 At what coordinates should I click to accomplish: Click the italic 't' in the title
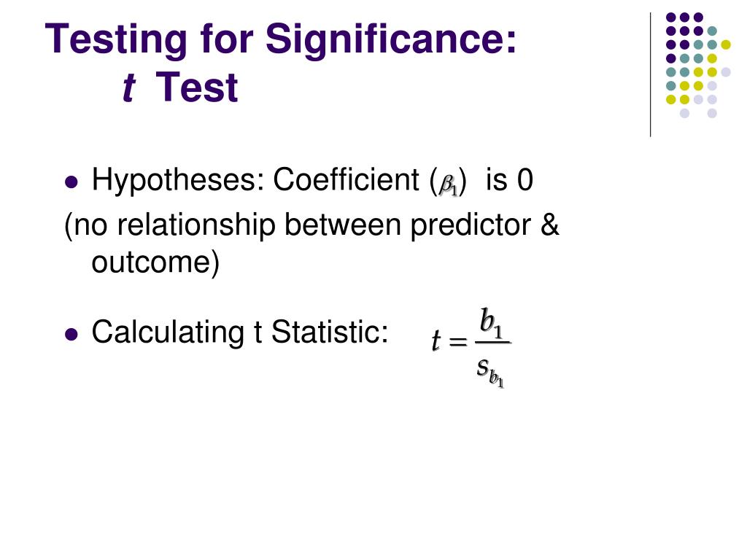pyautogui.click(x=128, y=88)
